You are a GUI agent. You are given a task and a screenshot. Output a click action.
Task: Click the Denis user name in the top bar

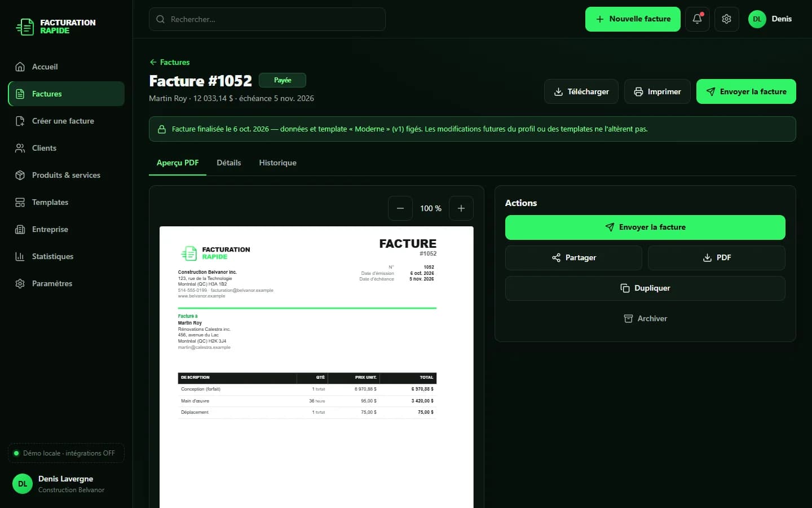782,19
